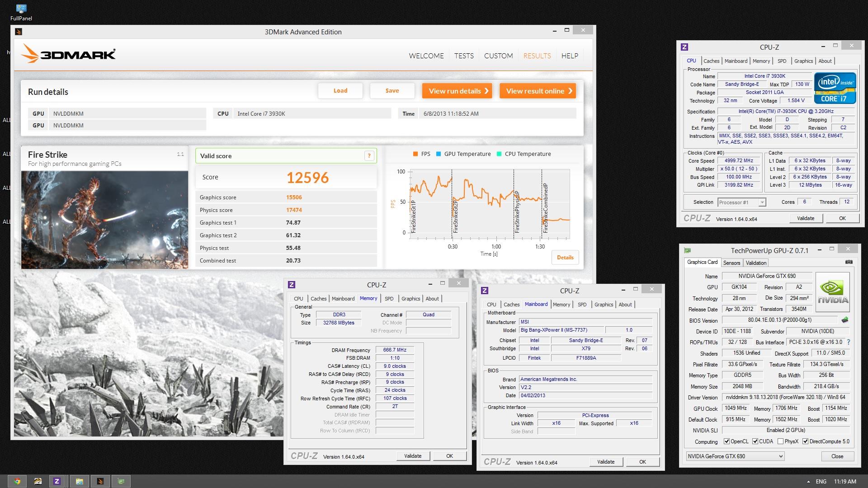Click the ENG language indicator in tray

tap(821, 482)
